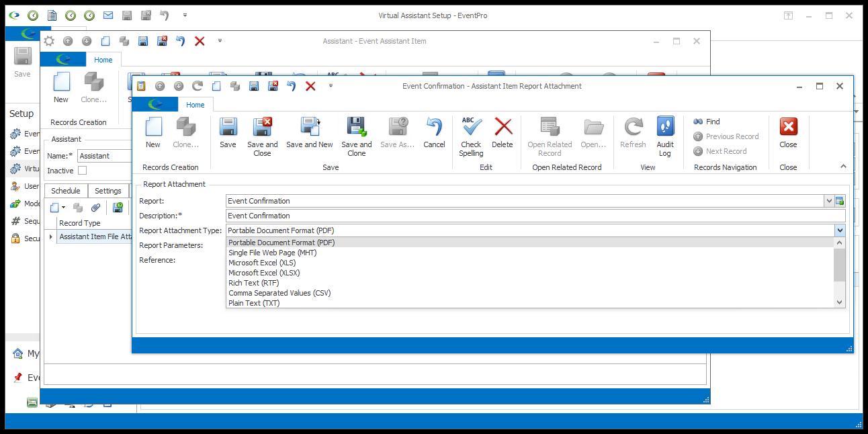Screen dimensions: 868x434
Task: Click the red X in the Event Assistant Item quick toolbar
Action: pyautogui.click(x=200, y=41)
